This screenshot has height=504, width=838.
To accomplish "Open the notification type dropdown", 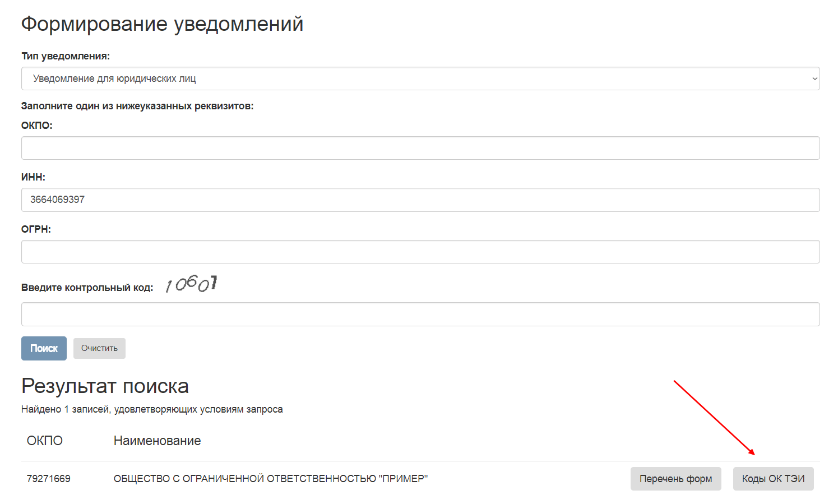I will coord(420,78).
